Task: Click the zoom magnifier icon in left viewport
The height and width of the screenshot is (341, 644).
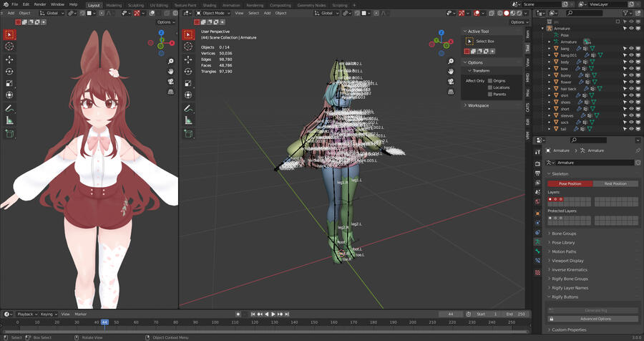Action: 171,62
